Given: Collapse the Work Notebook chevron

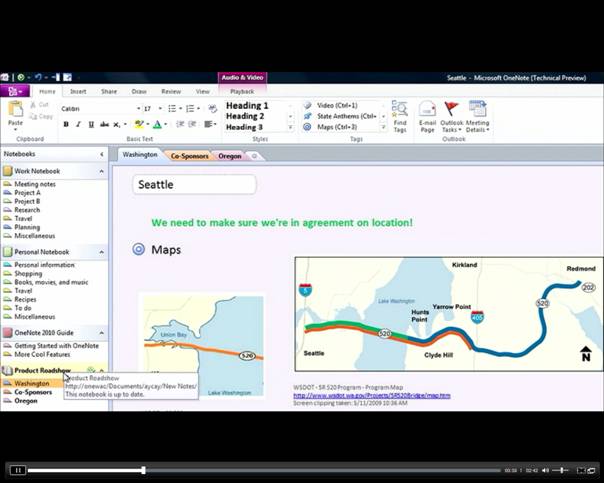Looking at the screenshot, I should click(x=102, y=171).
